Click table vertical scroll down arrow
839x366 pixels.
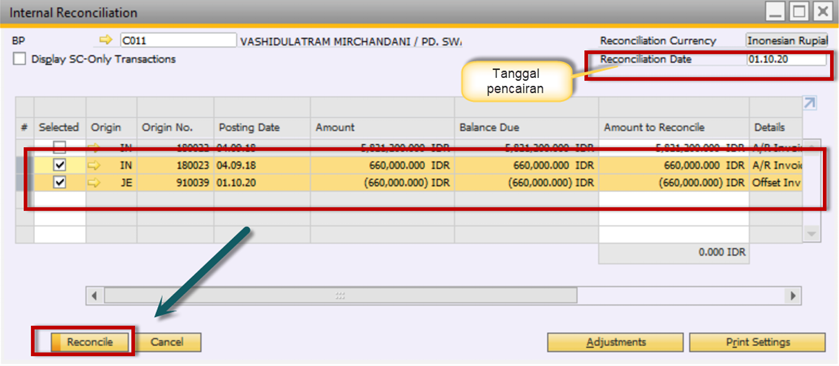[x=812, y=234]
